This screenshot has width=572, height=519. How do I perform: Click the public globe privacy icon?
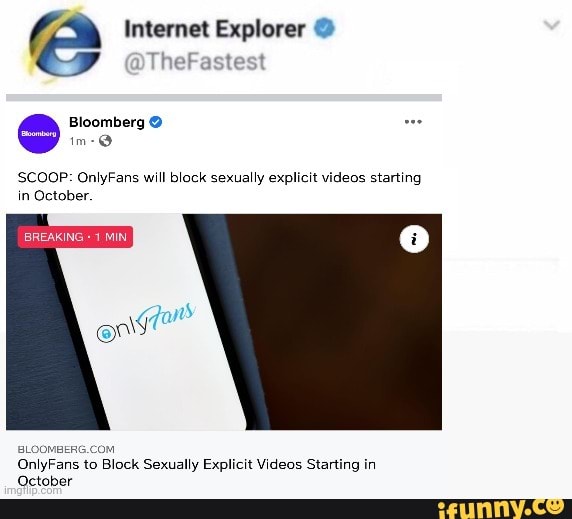tap(105, 141)
